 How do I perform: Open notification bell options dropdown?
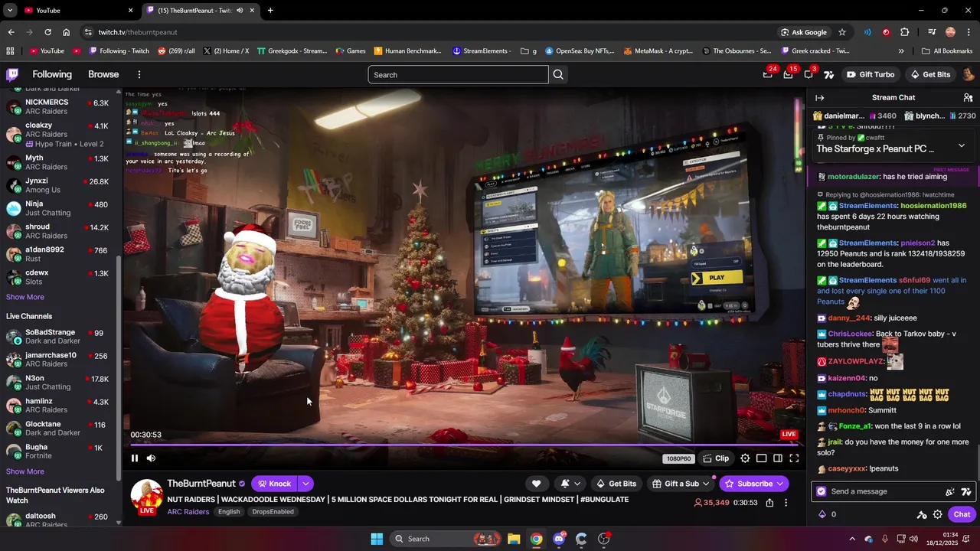point(570,484)
